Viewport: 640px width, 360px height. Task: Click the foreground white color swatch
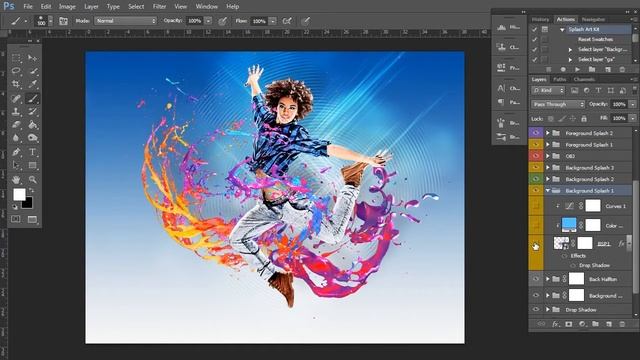click(x=19, y=194)
